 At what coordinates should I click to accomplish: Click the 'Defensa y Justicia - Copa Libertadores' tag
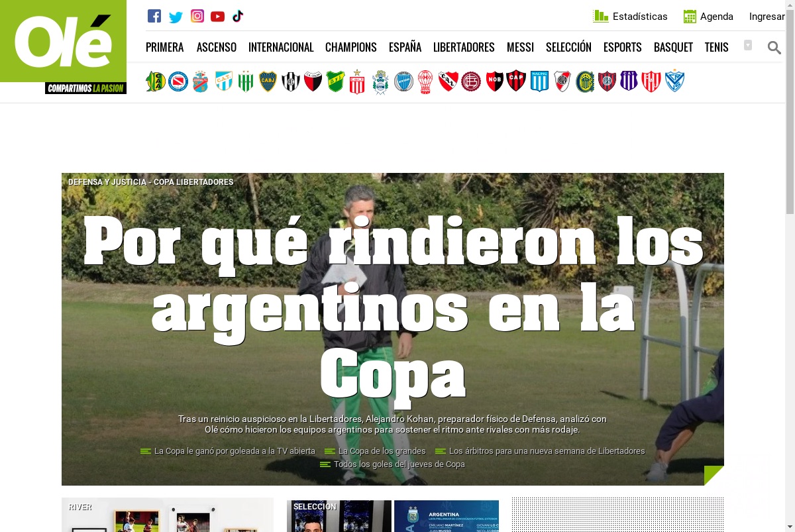coord(151,182)
